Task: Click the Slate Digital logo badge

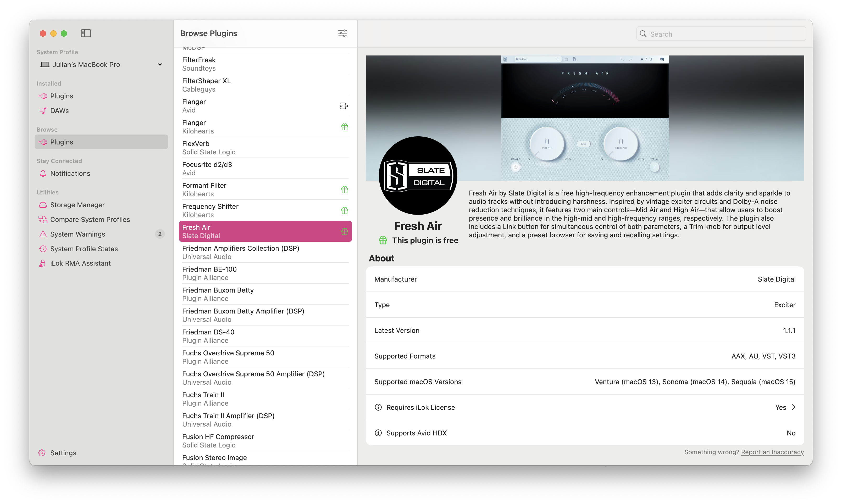Action: [x=418, y=176]
